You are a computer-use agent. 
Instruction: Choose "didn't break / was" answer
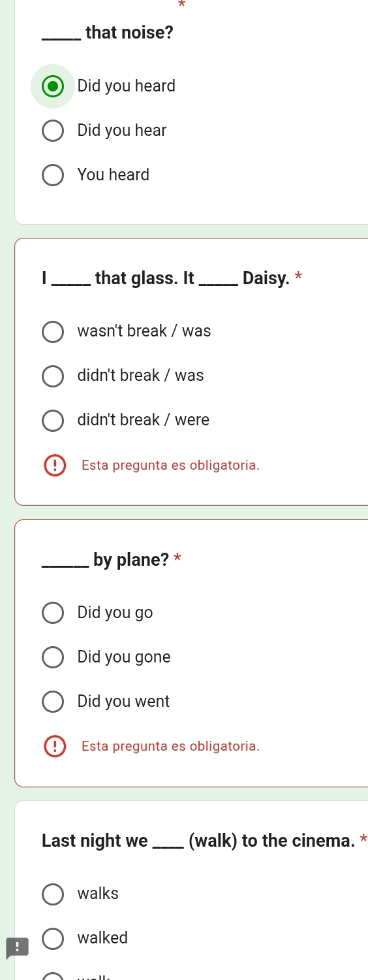pos(53,376)
